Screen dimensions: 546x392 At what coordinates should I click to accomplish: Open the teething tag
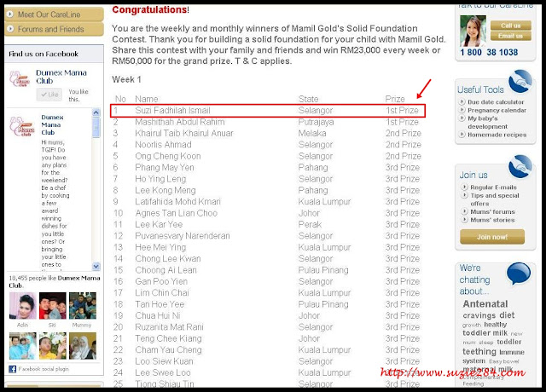[479, 352]
